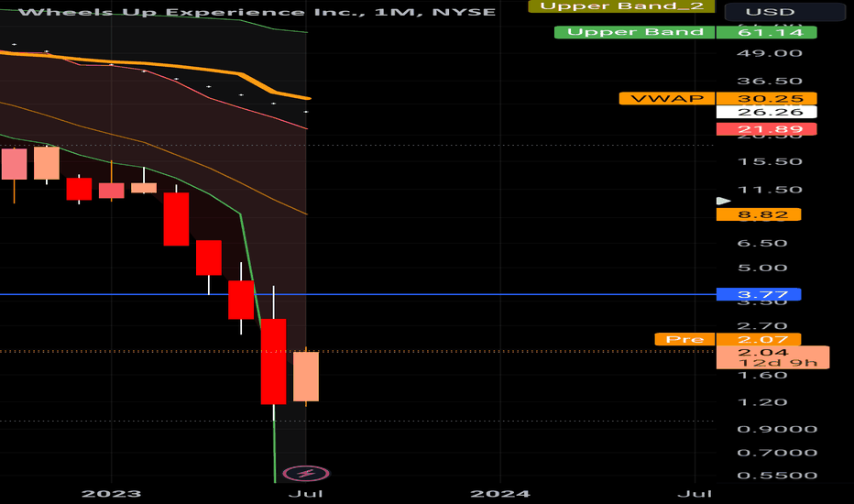Select the green Upper Band label
Screen dimensions: 854x504
634,32
